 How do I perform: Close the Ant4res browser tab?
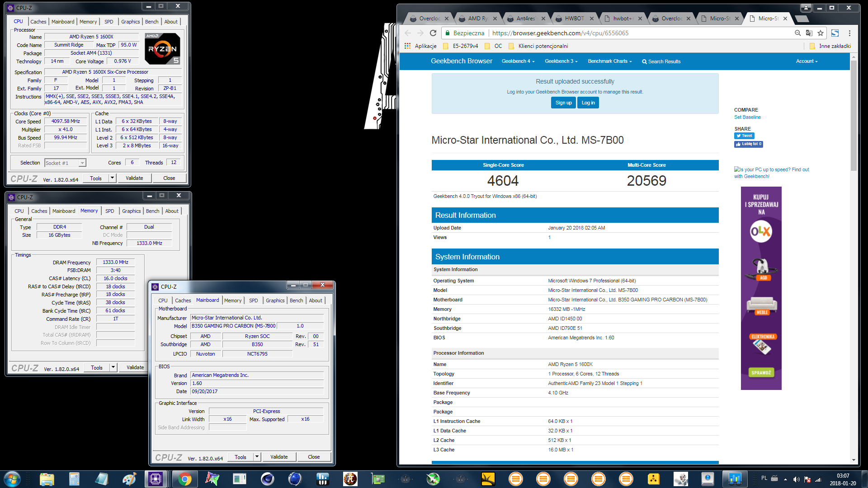coord(543,19)
